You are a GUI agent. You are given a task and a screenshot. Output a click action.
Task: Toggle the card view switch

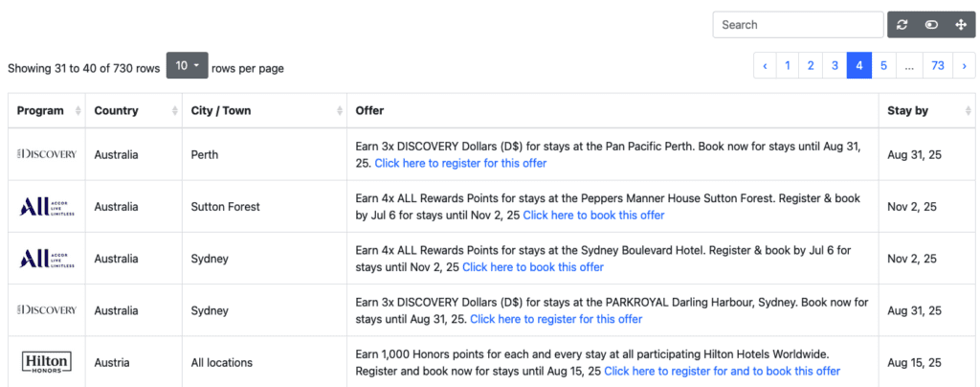[930, 25]
